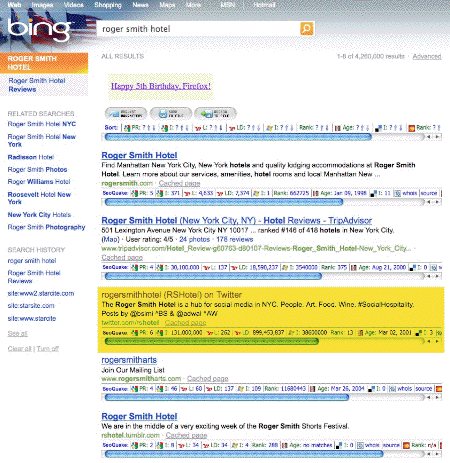Click the search box containing roger smith hotel
The image size is (450, 463).
pos(198,29)
